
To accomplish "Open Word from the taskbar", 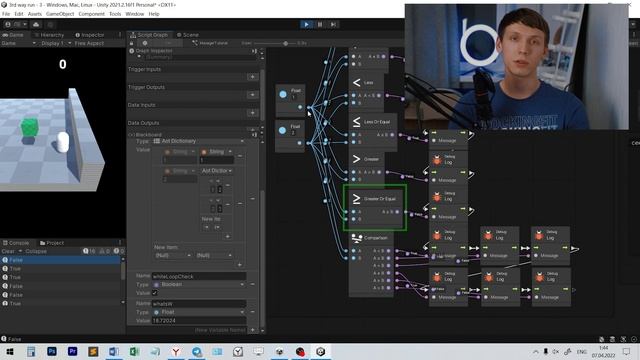I will tap(114, 351).
